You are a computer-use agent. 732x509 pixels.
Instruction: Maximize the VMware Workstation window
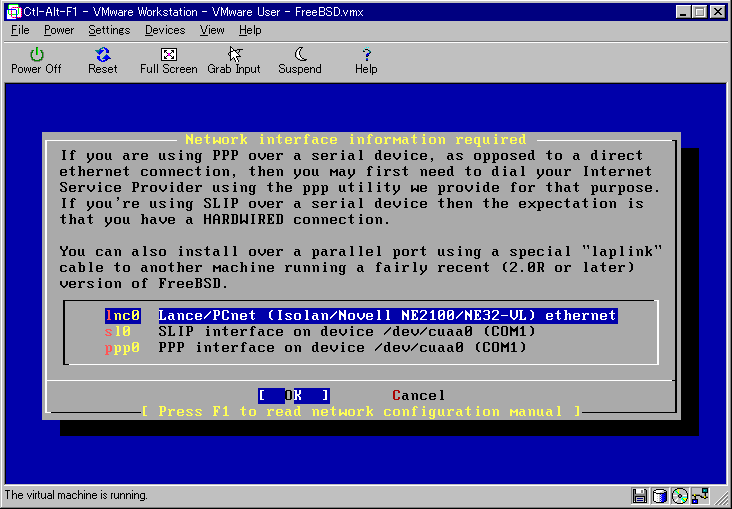click(x=700, y=12)
